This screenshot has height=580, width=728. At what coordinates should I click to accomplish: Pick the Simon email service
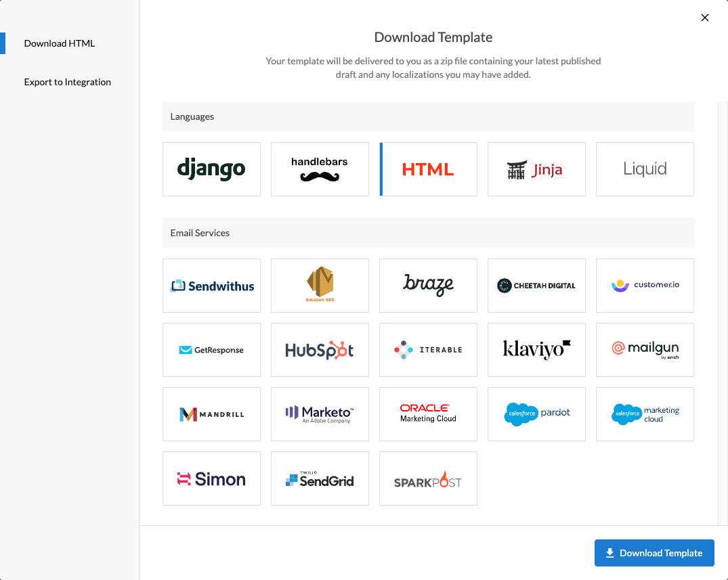click(211, 478)
